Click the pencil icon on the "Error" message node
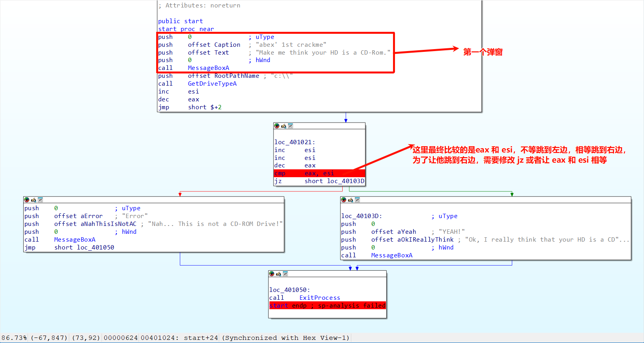644x343 pixels. (x=33, y=200)
